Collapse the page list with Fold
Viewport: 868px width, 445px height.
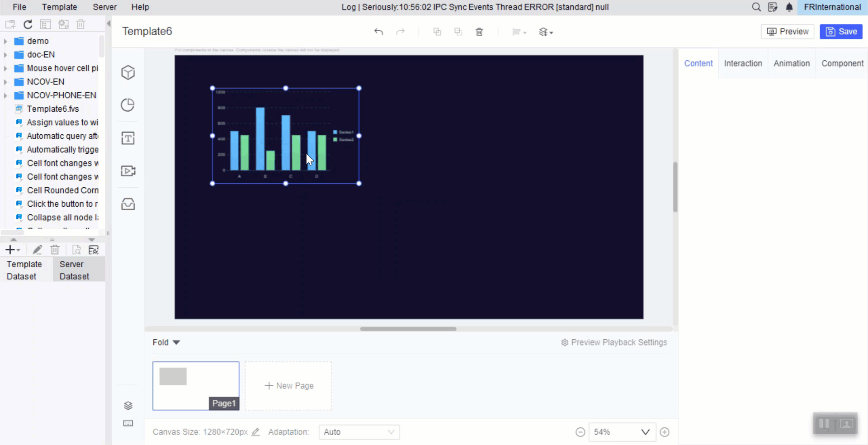[166, 342]
